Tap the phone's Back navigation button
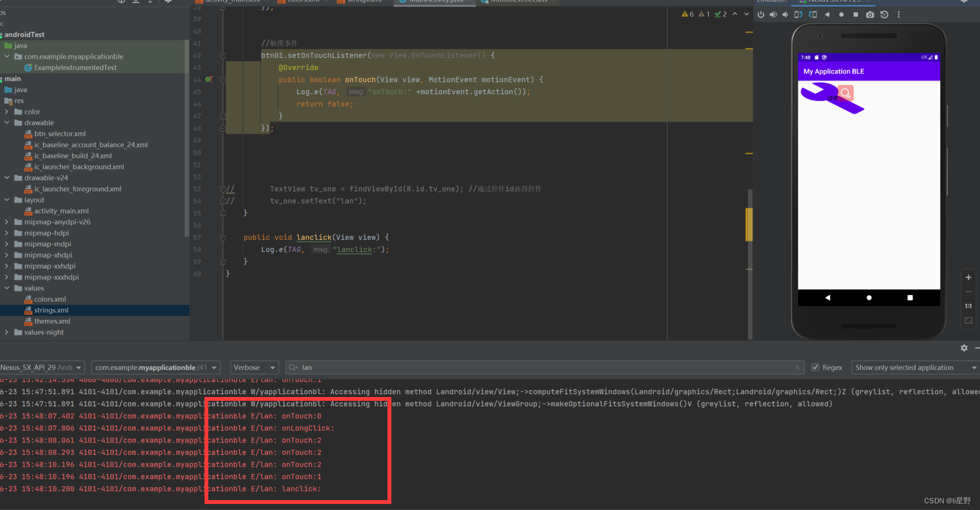The height and width of the screenshot is (510, 980). 827,298
